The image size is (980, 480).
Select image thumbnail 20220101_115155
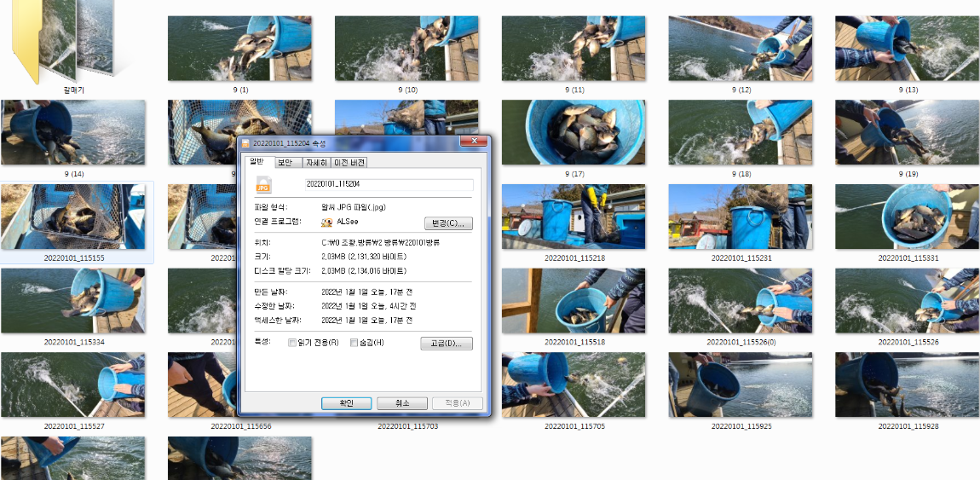[73, 217]
